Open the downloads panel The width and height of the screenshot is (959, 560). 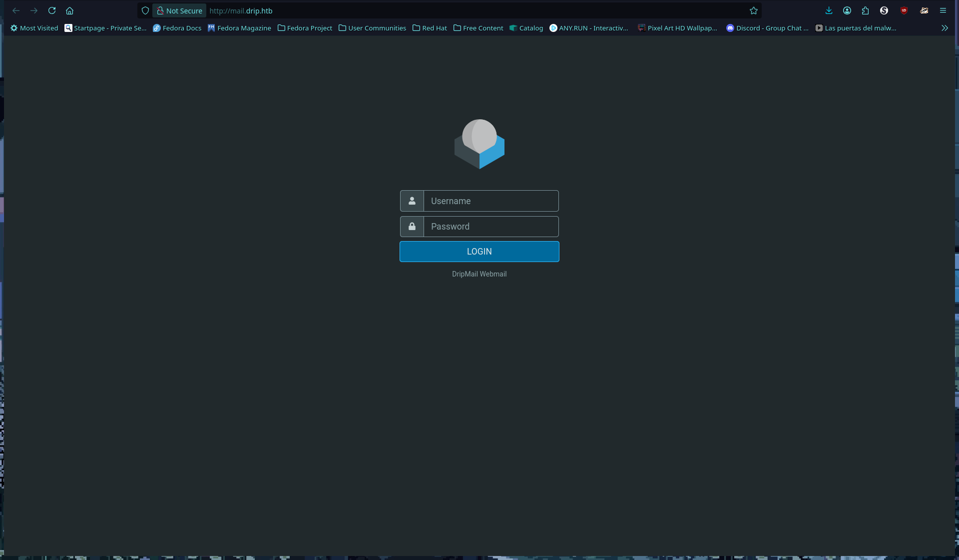tap(829, 10)
